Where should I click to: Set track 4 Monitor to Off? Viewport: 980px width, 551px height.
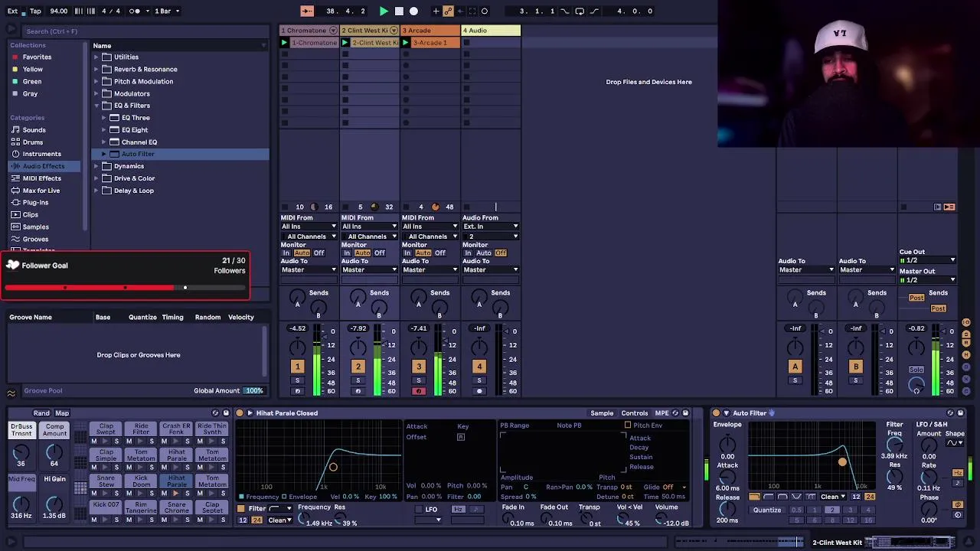pyautogui.click(x=501, y=253)
